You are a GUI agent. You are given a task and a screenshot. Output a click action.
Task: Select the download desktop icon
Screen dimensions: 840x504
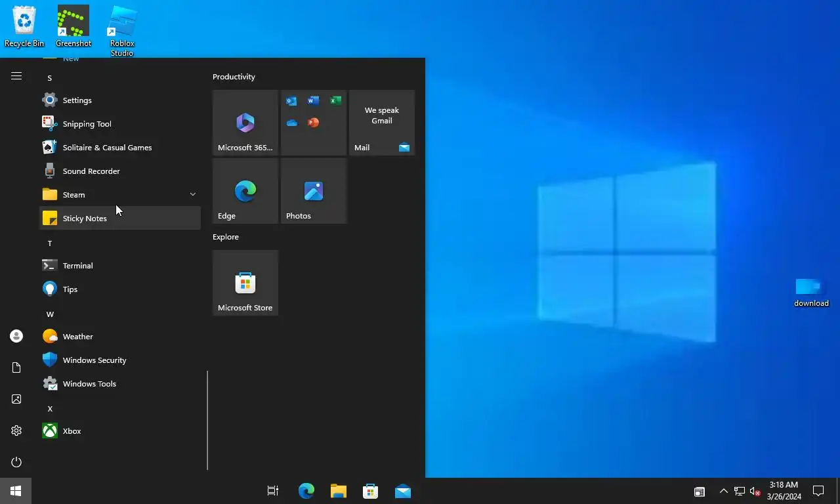click(811, 292)
